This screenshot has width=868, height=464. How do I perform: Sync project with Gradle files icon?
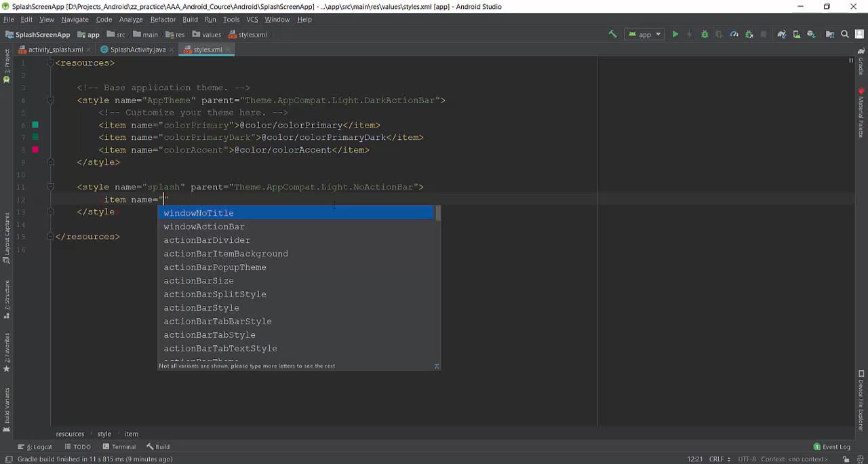(x=782, y=35)
